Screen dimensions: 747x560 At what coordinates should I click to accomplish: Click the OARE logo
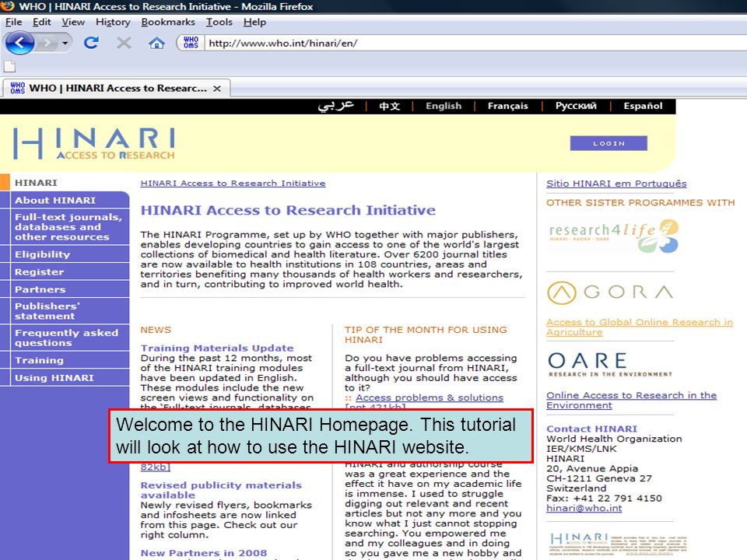tap(610, 365)
